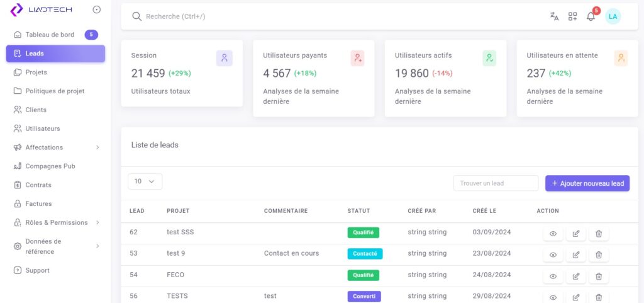
Task: Open Tableau de bord sidebar link
Action: point(49,35)
